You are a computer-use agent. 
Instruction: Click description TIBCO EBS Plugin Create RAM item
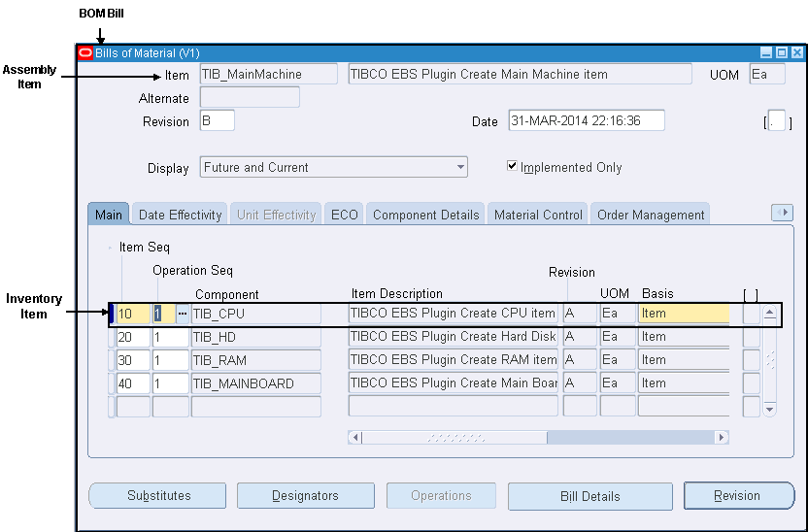click(x=453, y=359)
